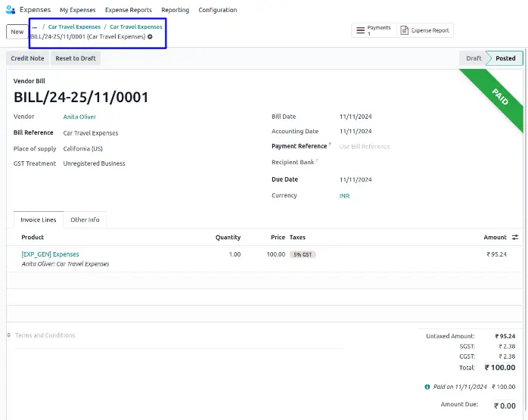Screen dimensions: 528x420
Task: Click the Credit Note button
Action: click(27, 58)
